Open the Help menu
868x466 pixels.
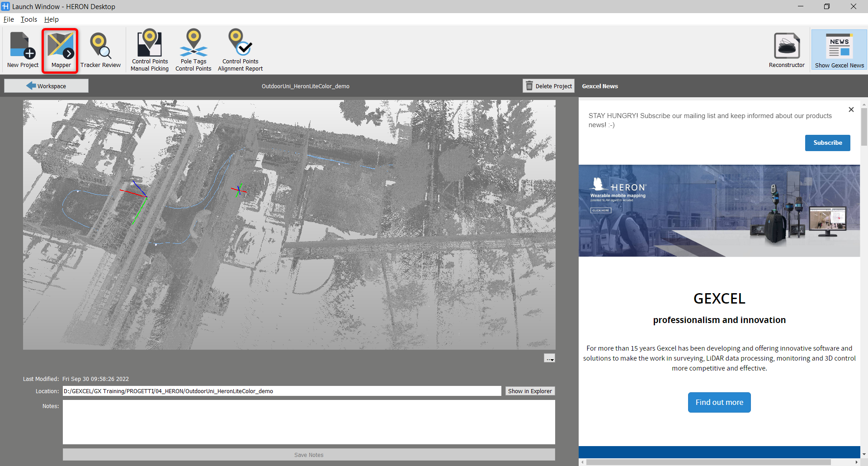52,19
